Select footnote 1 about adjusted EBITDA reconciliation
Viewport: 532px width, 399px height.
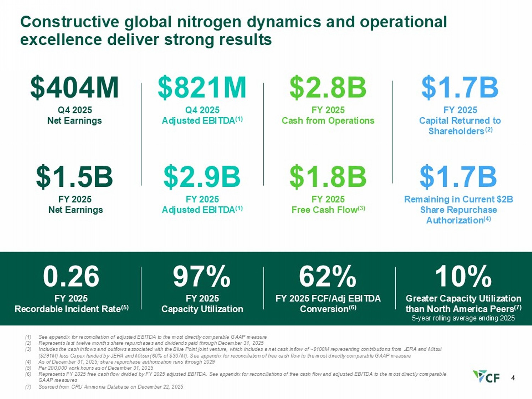(153, 337)
